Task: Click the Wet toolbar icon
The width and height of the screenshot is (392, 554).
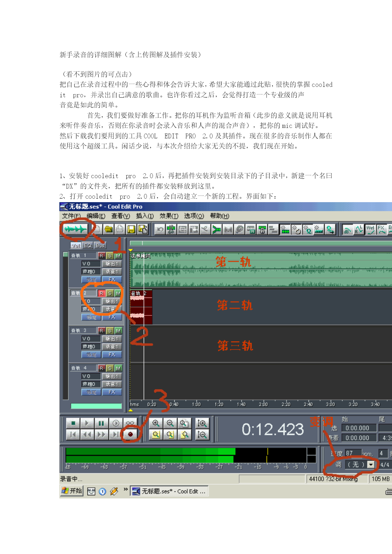Action: click(371, 230)
